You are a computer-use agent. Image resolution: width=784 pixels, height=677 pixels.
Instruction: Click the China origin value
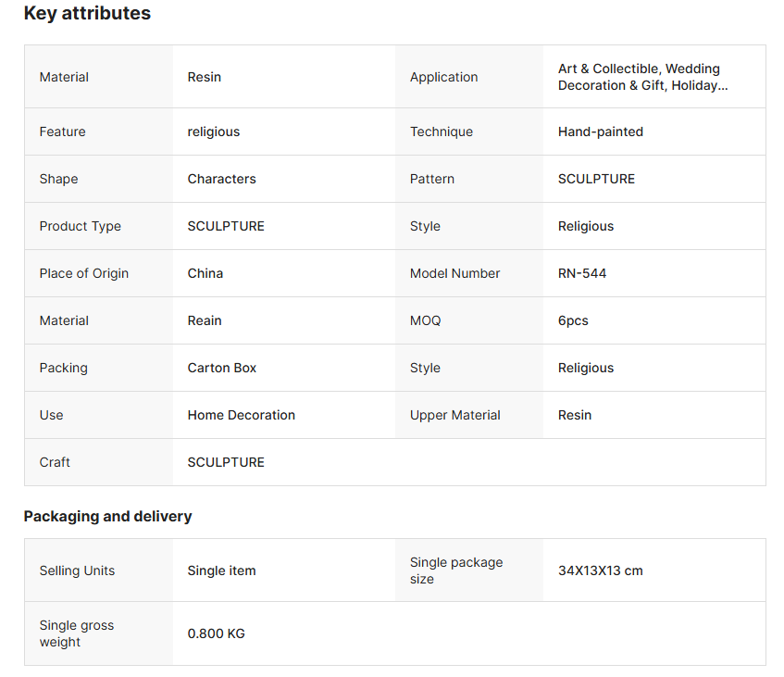(205, 273)
